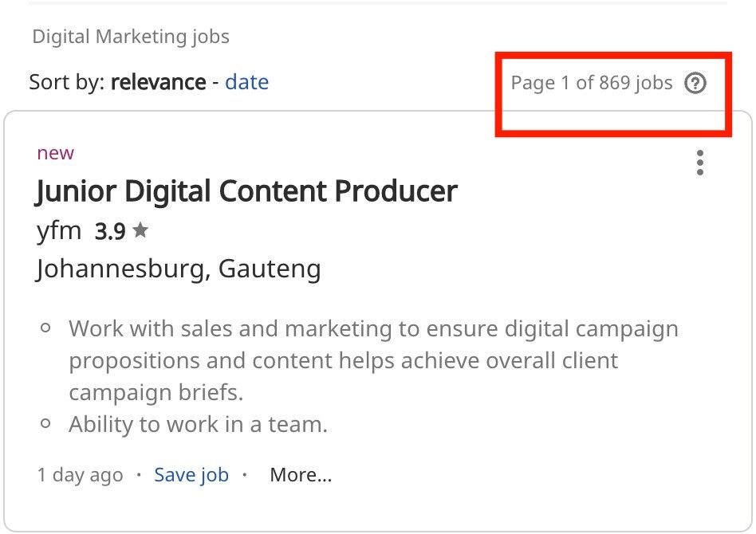Open the Junior Digital Content Producer listing
This screenshot has height=534, width=756.
(x=246, y=191)
